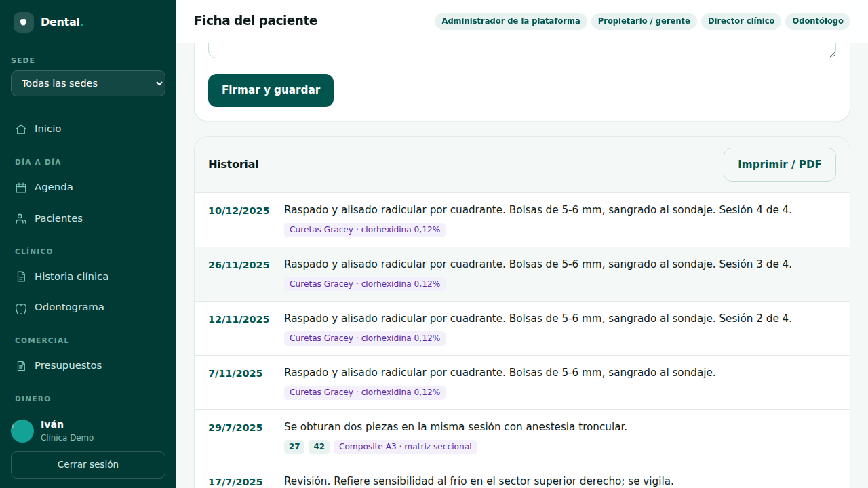Click the Odontograma tooth icon

tap(21, 308)
